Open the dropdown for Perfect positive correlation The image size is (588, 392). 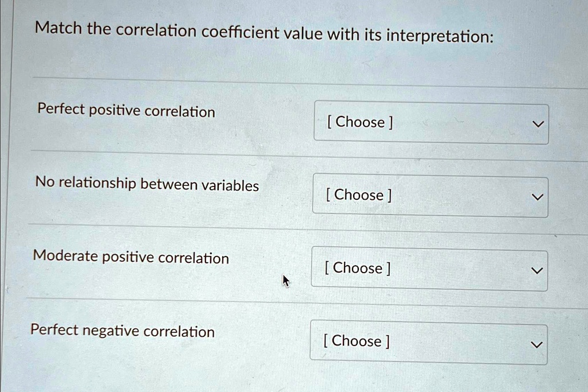tap(431, 123)
